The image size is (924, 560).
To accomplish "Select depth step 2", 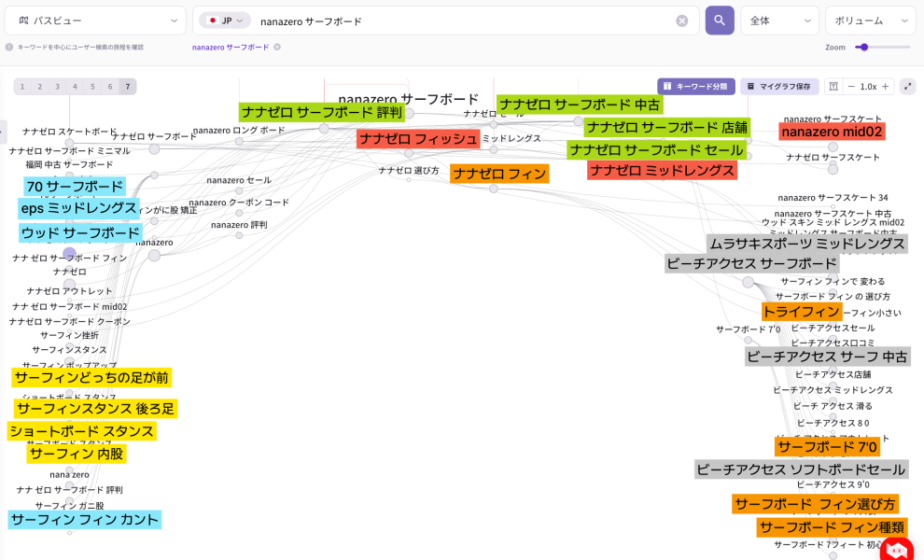I will click(39, 87).
